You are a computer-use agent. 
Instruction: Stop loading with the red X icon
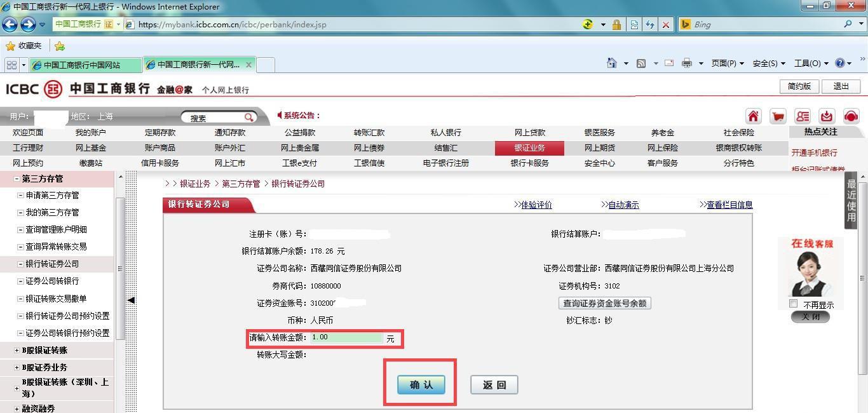[x=665, y=25]
